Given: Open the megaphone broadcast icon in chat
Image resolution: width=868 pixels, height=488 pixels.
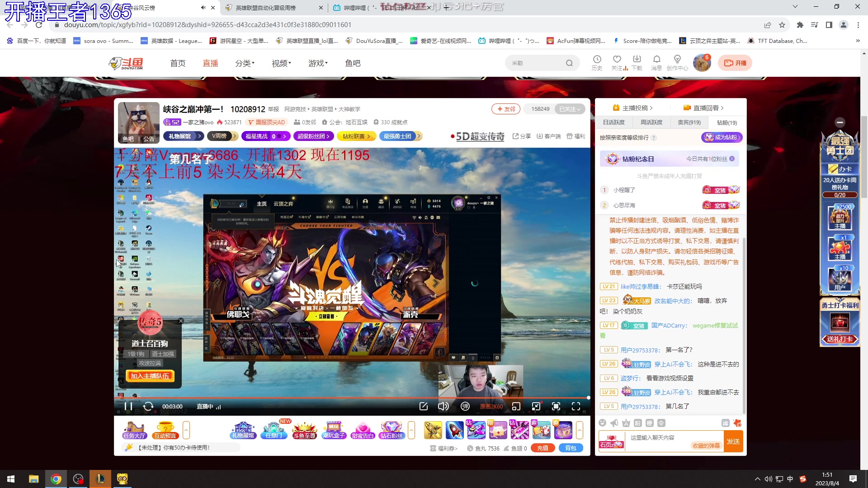Looking at the screenshot, I should [x=614, y=423].
